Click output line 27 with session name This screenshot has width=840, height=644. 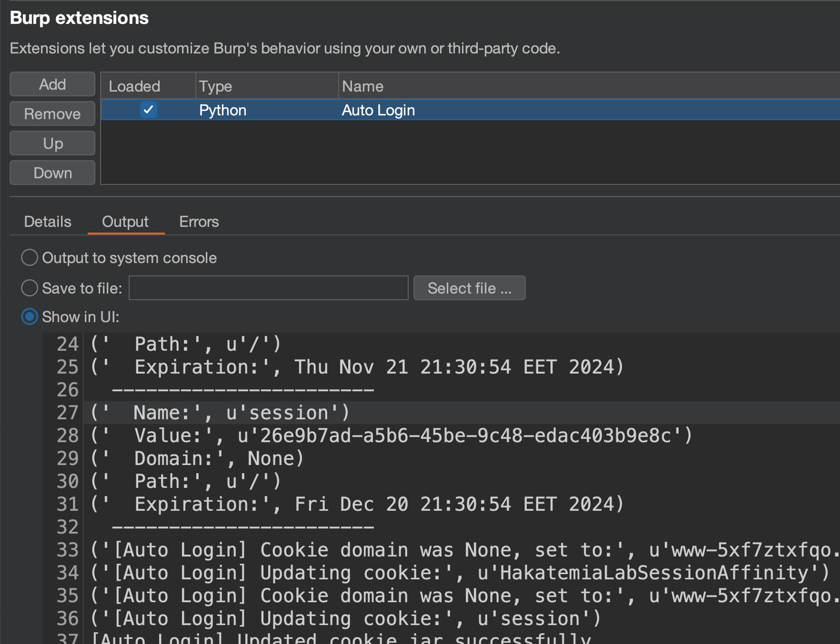click(x=221, y=413)
